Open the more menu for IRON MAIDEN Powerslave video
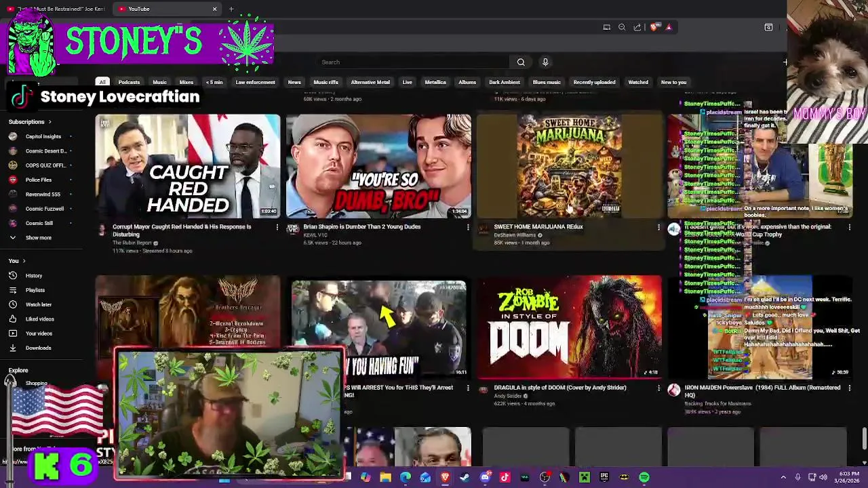 (x=849, y=388)
